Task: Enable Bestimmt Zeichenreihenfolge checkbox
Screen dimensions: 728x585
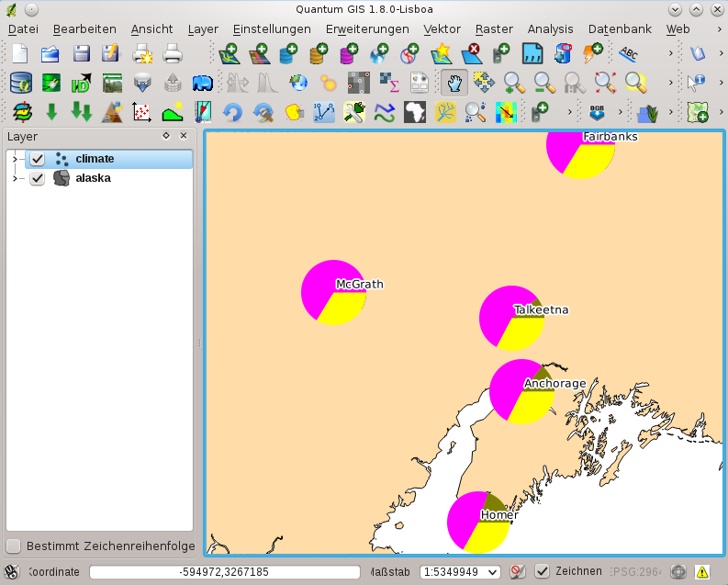Action: pyautogui.click(x=14, y=546)
